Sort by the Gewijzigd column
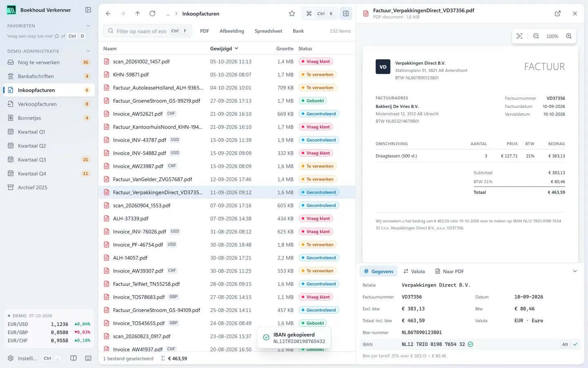This screenshot has height=368, width=588. pyautogui.click(x=224, y=48)
